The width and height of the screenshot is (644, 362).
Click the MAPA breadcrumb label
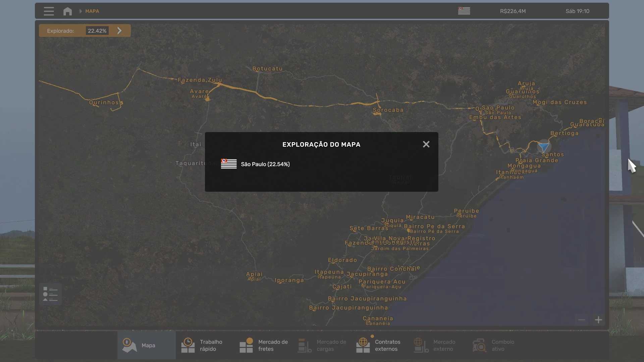[x=92, y=11]
